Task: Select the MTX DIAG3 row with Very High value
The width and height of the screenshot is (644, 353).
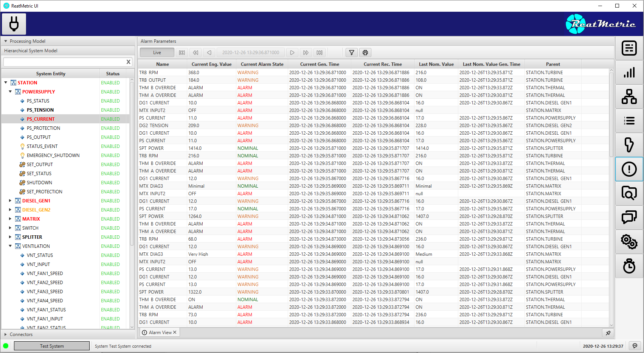Action: (374, 254)
